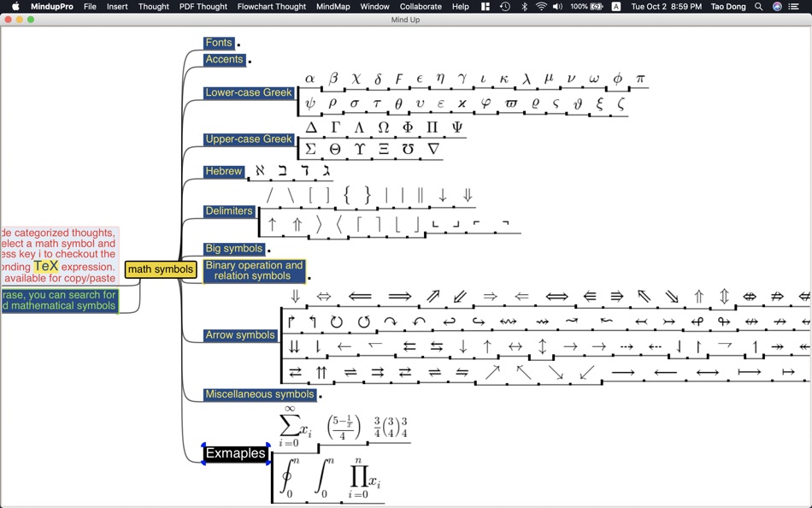Select the left curly brace delimiter

point(347,196)
